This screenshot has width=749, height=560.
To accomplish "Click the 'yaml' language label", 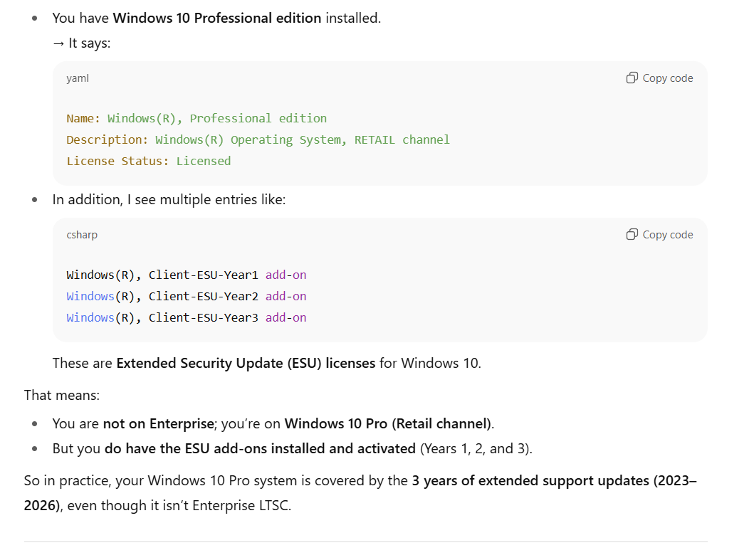I will pos(78,78).
